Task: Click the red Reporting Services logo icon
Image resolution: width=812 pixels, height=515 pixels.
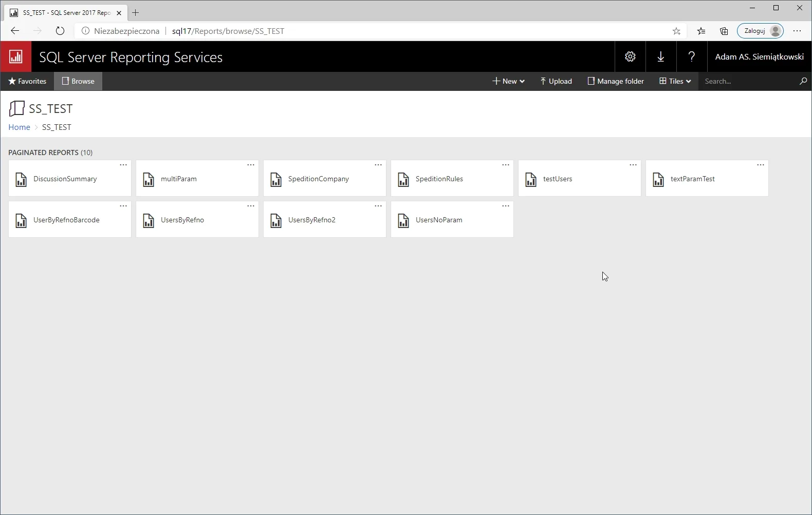Action: 16,56
